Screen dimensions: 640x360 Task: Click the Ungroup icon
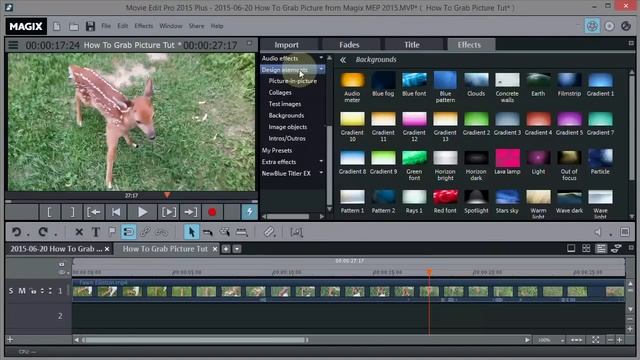click(x=162, y=232)
